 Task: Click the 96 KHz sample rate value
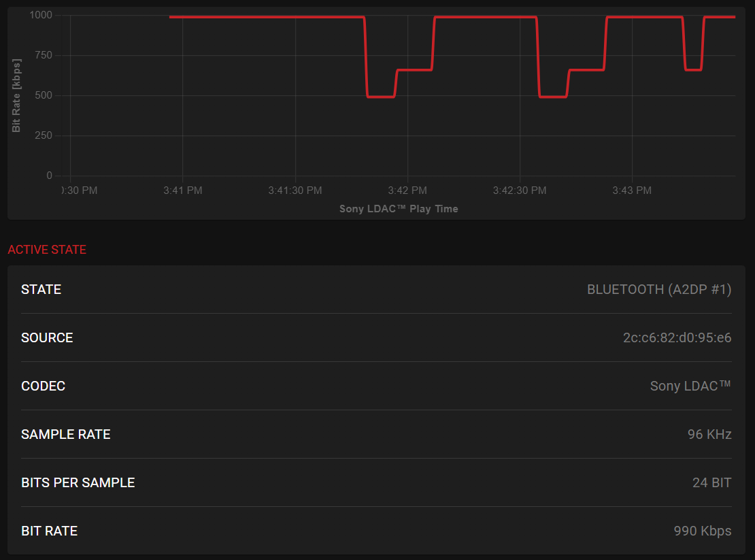(x=709, y=434)
